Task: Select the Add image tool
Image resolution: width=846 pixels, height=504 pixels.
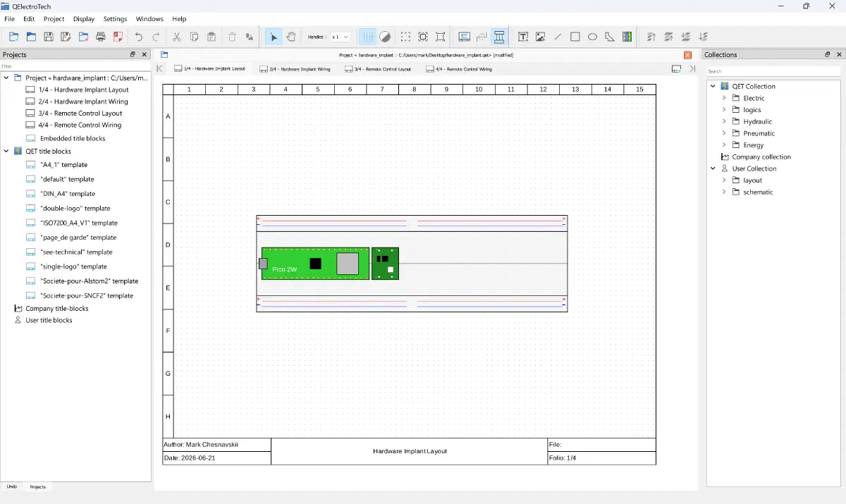Action: click(x=541, y=37)
